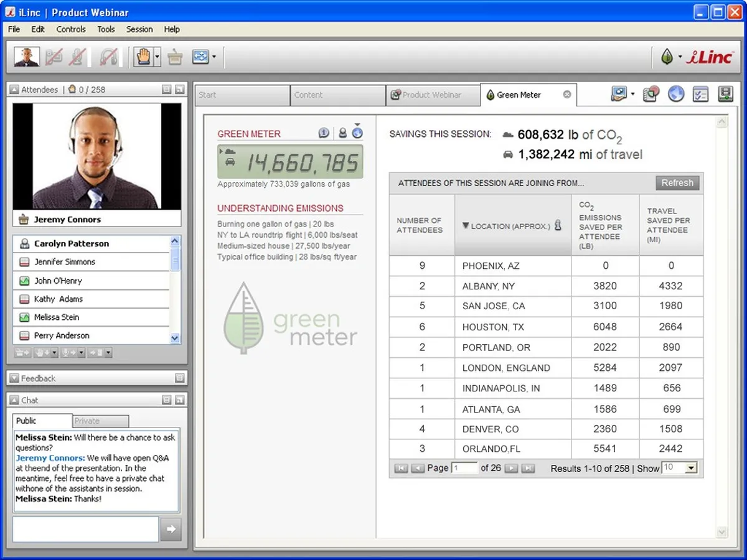Open the pass microphone dropdown arrow

[81, 353]
